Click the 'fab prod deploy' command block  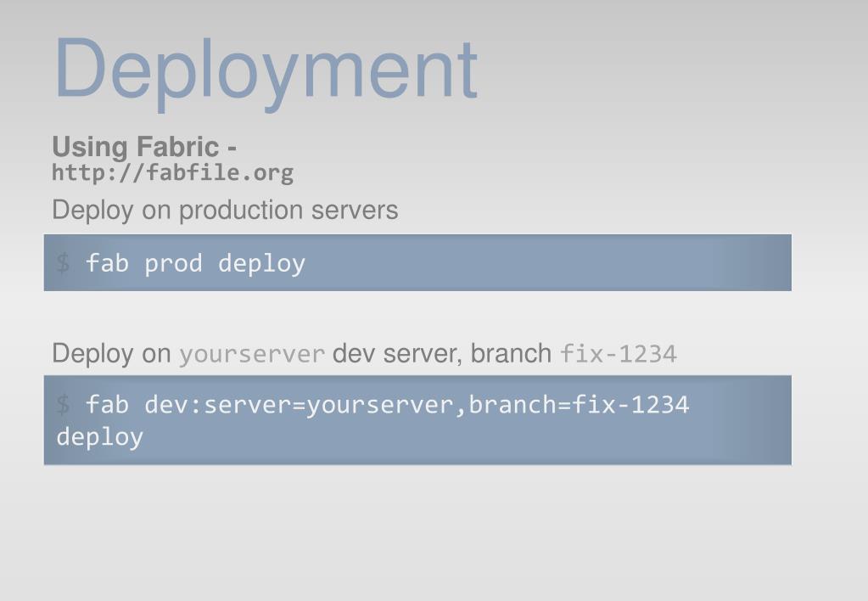pos(417,262)
